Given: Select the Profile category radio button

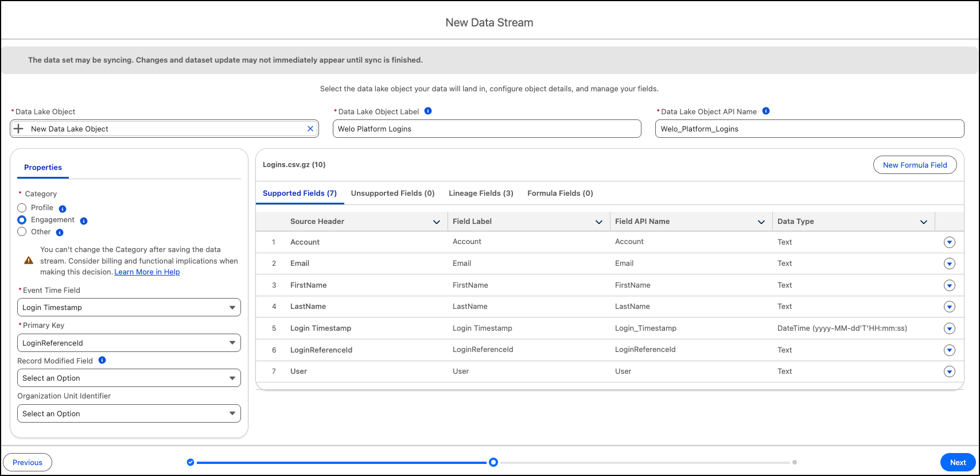Looking at the screenshot, I should pyautogui.click(x=22, y=208).
